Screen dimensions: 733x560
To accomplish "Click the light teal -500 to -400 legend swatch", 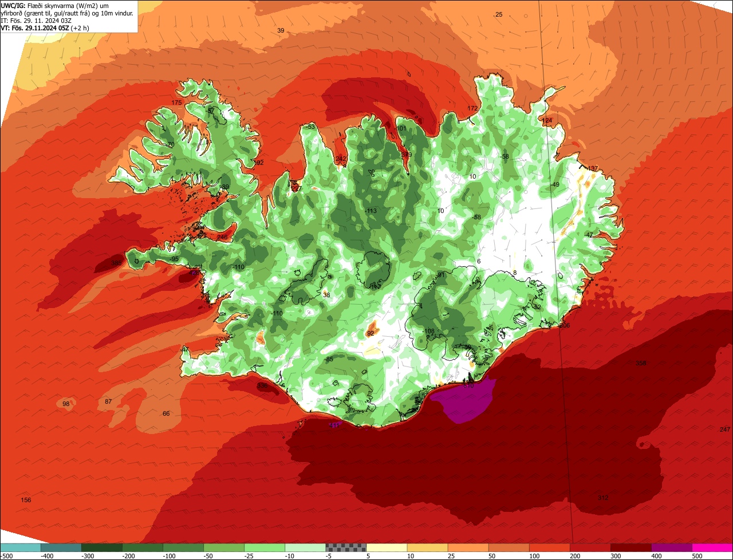I will [21, 547].
